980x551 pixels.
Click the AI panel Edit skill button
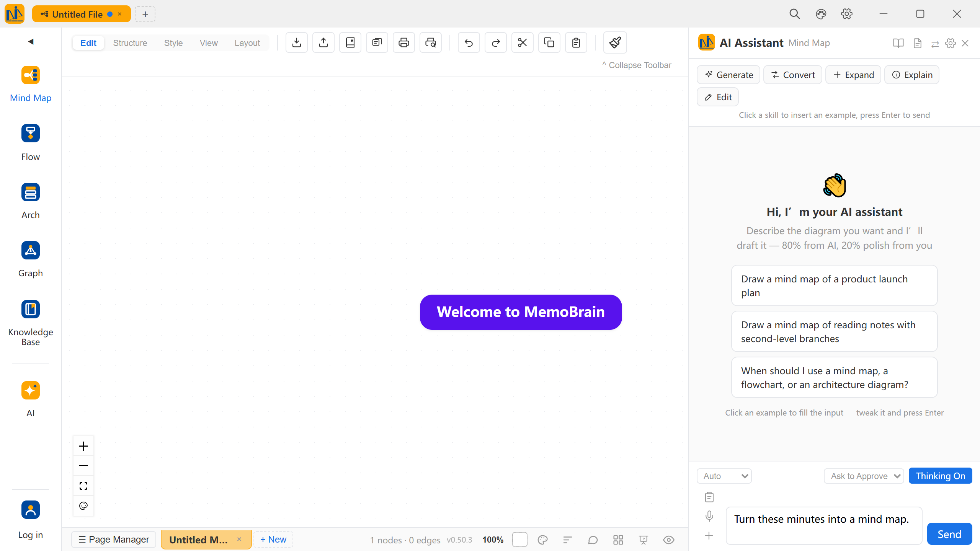718,97
